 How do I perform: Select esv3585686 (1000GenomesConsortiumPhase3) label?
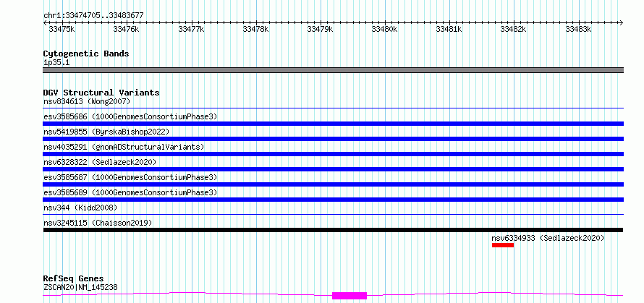coord(130,116)
